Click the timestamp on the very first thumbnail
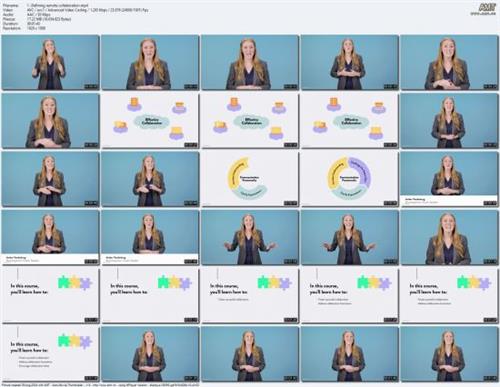Image resolution: width=500 pixels, height=387 pixels. pos(91,87)
